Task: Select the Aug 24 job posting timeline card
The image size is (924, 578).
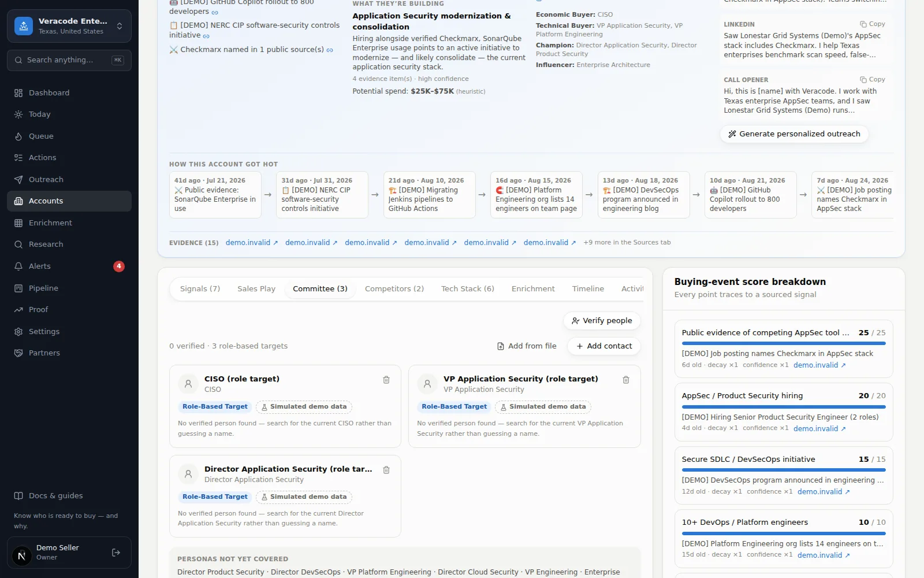Action: [x=853, y=195]
